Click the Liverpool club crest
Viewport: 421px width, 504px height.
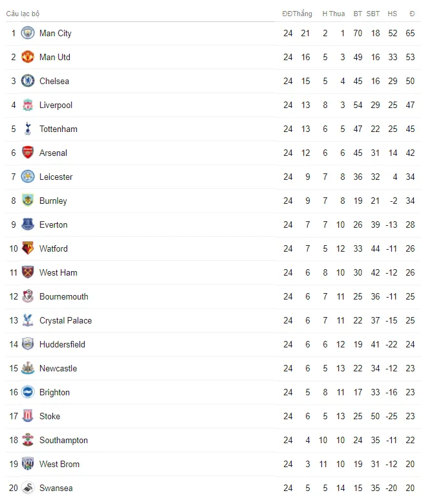[x=28, y=105]
